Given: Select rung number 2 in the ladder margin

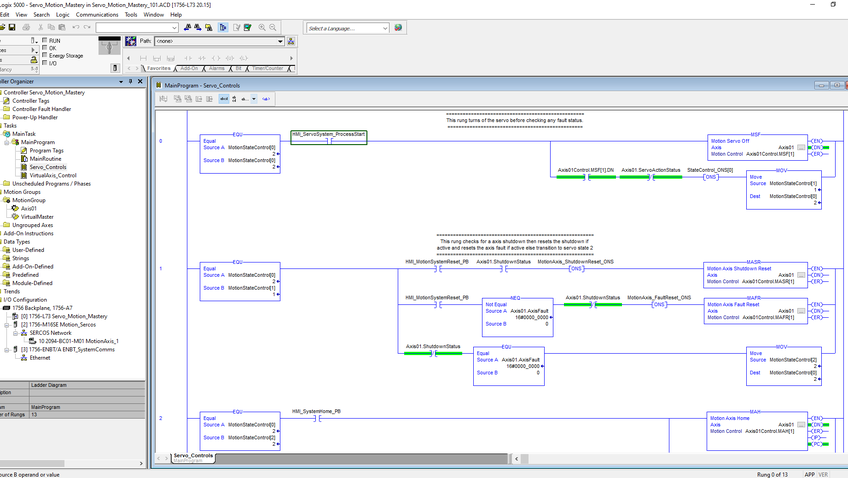Looking at the screenshot, I should click(x=161, y=419).
